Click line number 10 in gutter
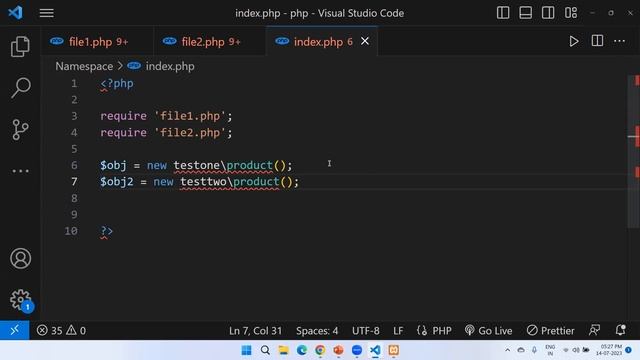 pos(71,231)
